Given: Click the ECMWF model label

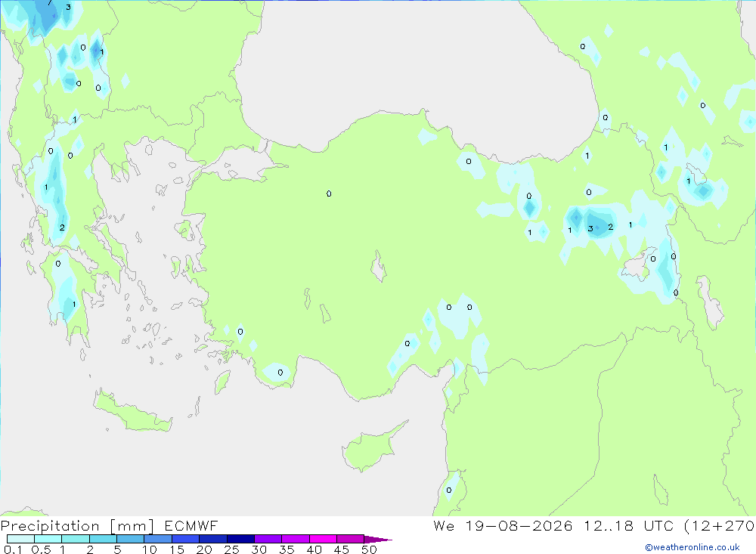Looking at the screenshot, I should tap(191, 525).
